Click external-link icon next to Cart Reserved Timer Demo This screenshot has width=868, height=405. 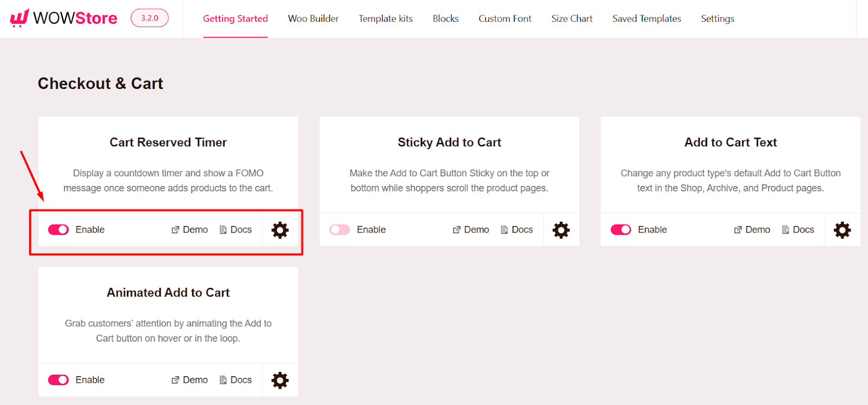coord(174,230)
